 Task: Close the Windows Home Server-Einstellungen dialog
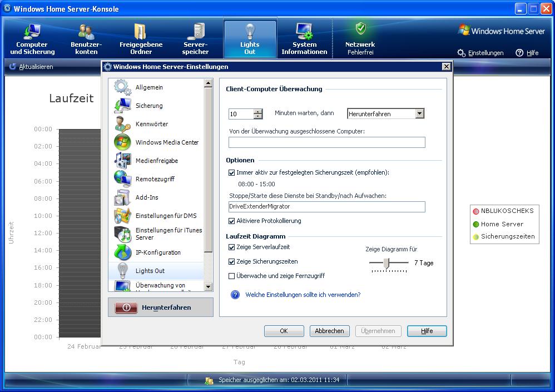[x=447, y=66]
